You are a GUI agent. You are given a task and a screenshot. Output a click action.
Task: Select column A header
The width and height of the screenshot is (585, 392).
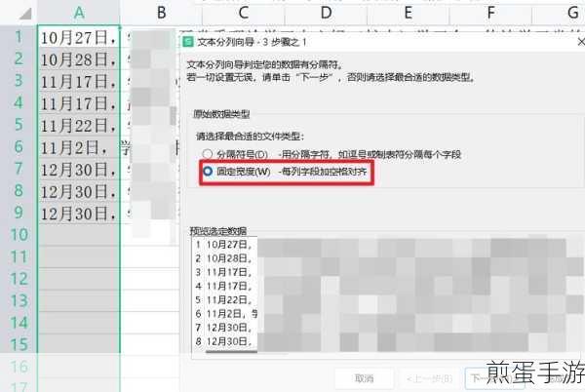[79, 13]
